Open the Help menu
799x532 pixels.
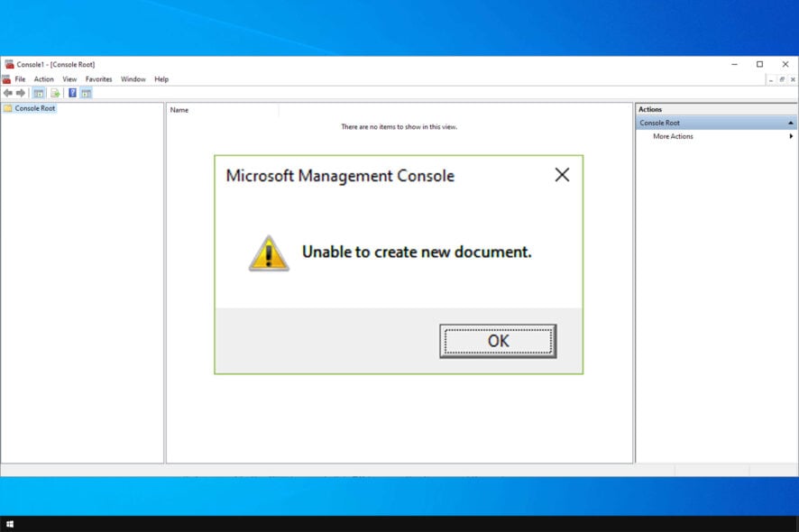[161, 79]
